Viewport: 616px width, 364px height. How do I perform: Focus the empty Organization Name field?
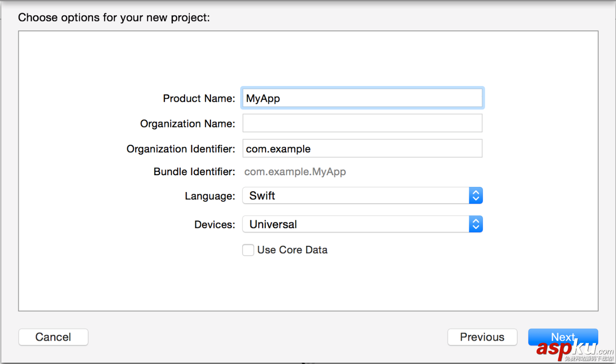coord(362,123)
